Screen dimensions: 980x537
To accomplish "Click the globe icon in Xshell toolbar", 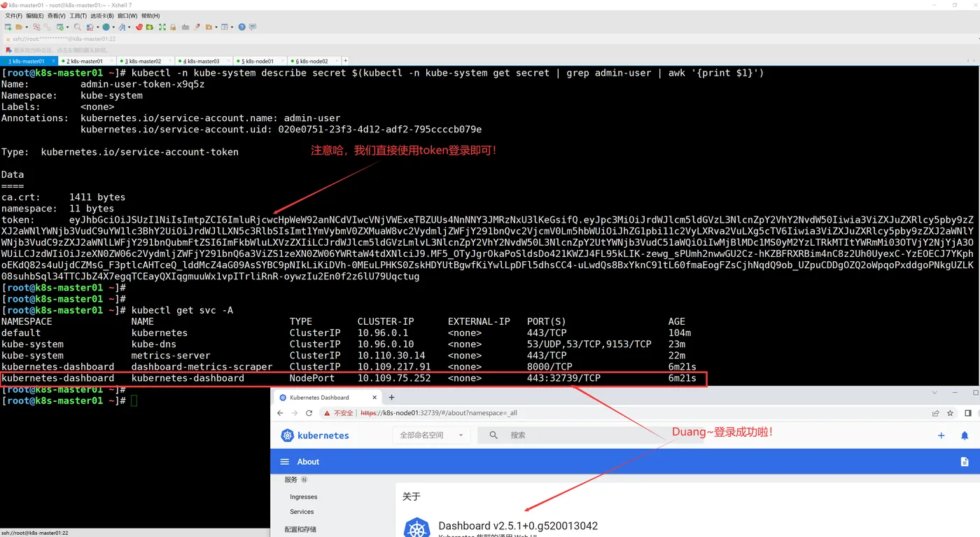I will tap(106, 27).
